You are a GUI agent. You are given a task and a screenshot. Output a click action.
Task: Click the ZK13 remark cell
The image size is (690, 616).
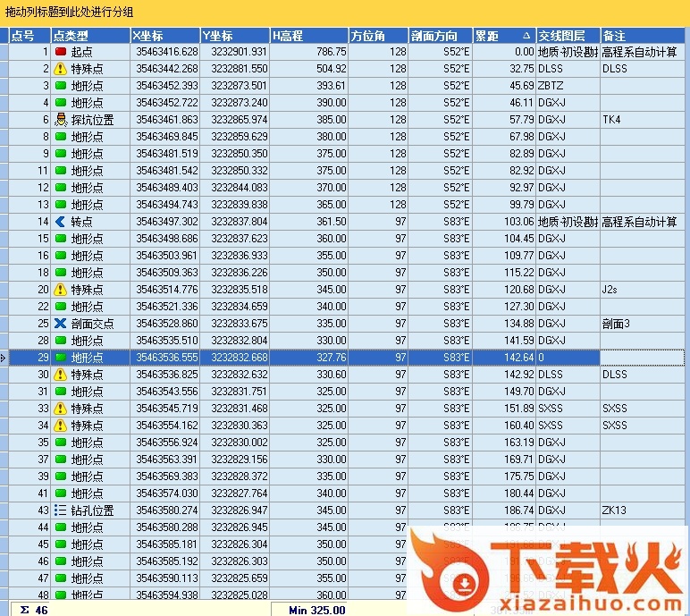tap(642, 511)
